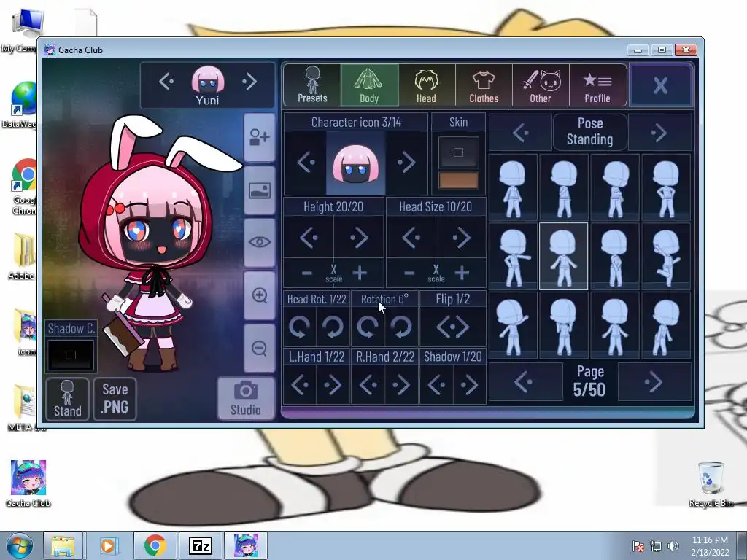Rotate body counterclockwise under Rotation 0°

click(x=368, y=327)
